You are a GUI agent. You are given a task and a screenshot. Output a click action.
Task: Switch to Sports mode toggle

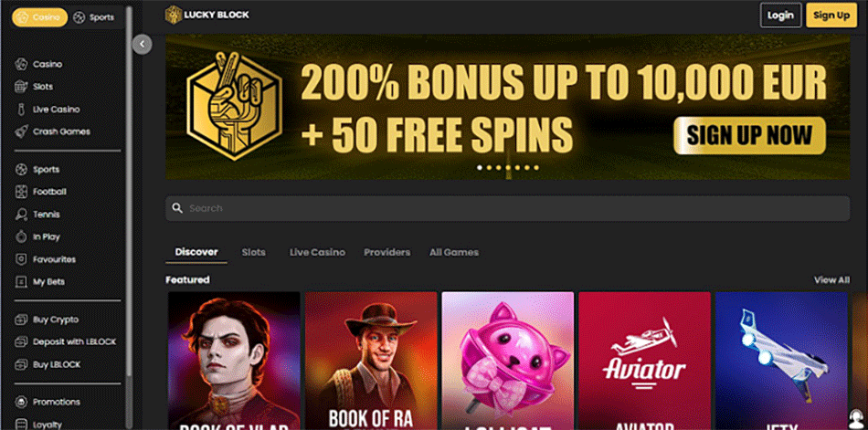[x=94, y=17]
